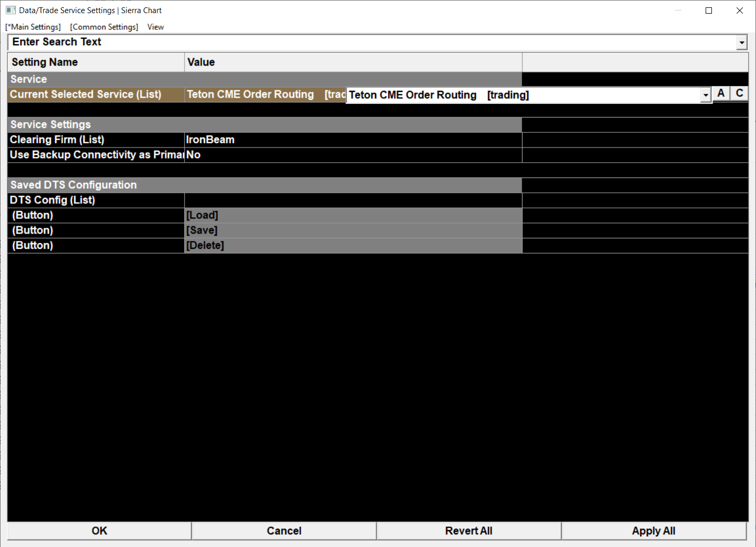Click the Service section header
Viewport: 756px width, 547px height.
[x=265, y=79]
